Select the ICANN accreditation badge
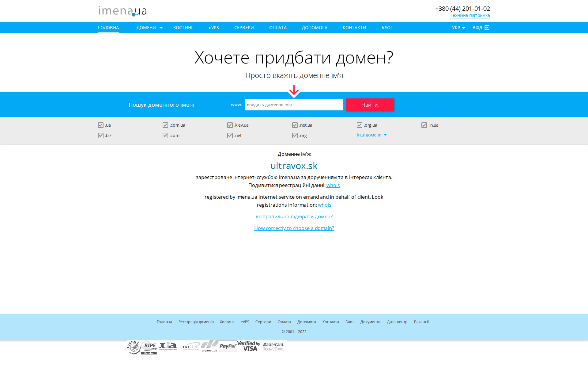The image size is (588, 368). 134,346
